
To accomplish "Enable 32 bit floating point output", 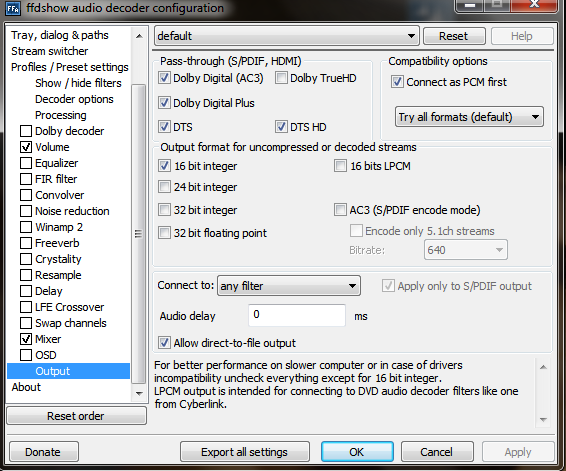I will [164, 233].
